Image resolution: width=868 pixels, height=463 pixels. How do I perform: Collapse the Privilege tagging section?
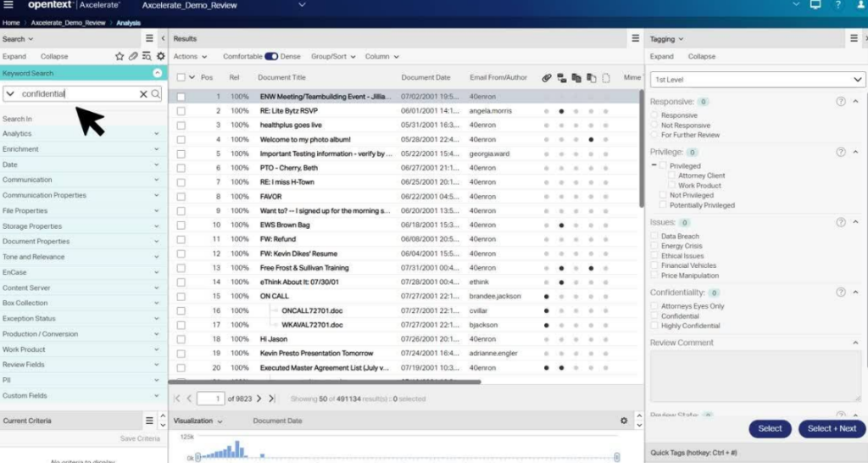(x=856, y=152)
